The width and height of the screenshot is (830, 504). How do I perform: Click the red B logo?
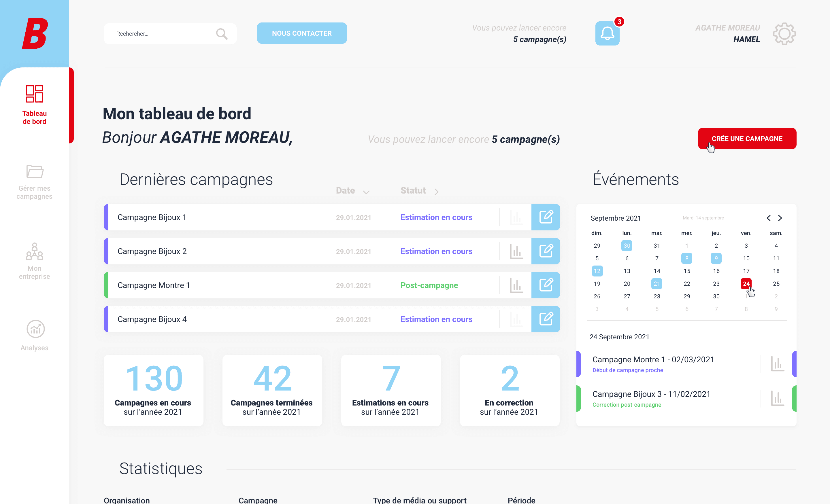click(x=35, y=33)
